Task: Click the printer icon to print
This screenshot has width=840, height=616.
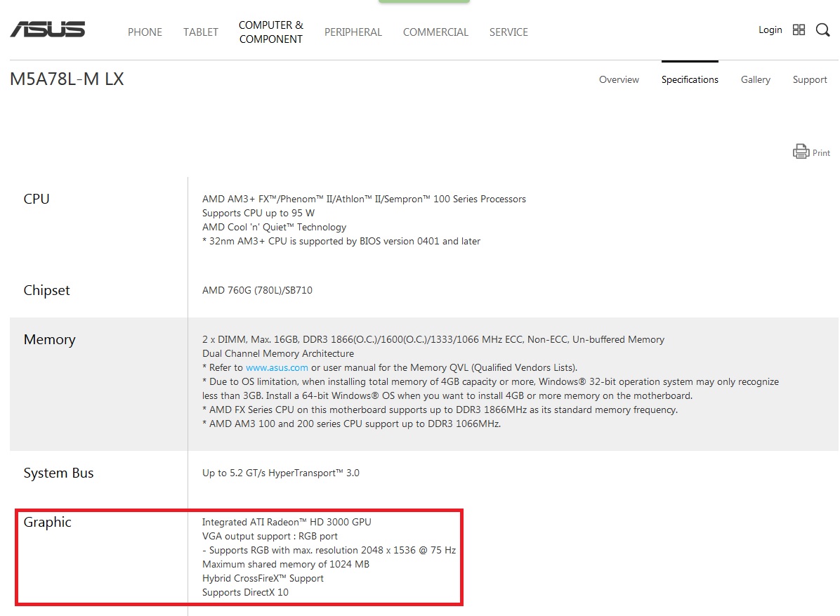Action: 801,152
